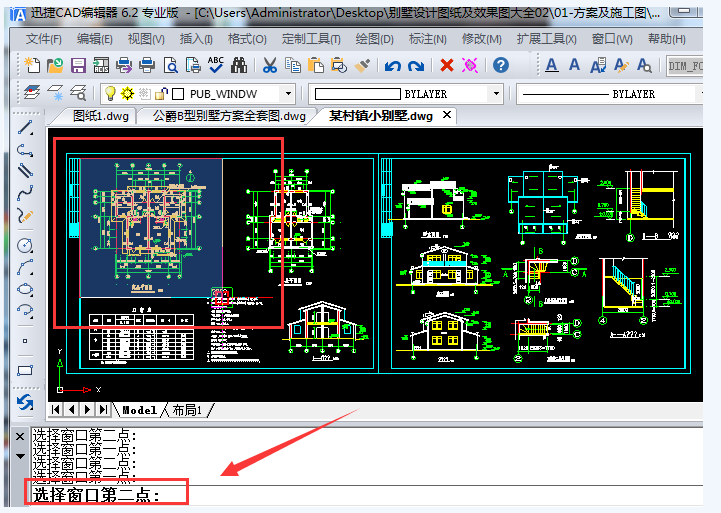
Task: Select the Line drawing tool
Action: 25,128
